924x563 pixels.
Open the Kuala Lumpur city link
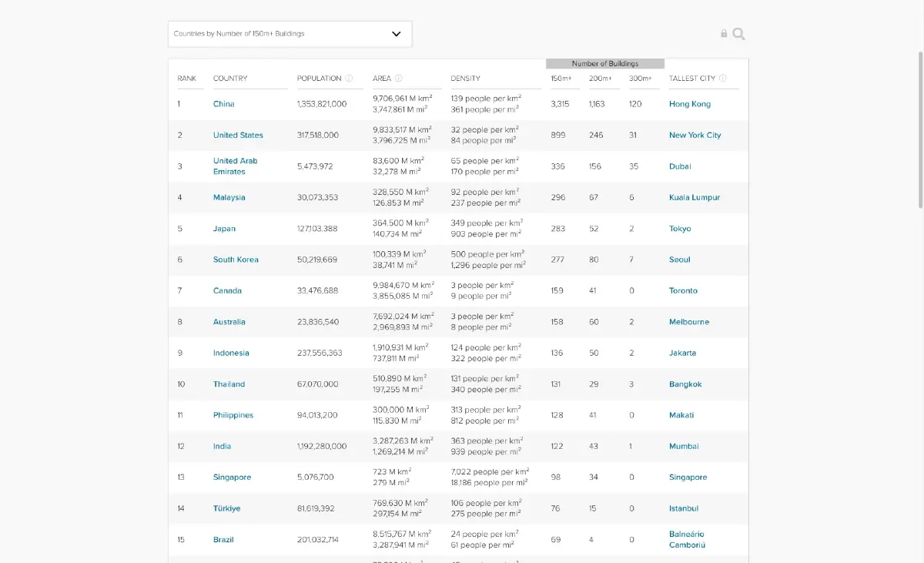695,198
